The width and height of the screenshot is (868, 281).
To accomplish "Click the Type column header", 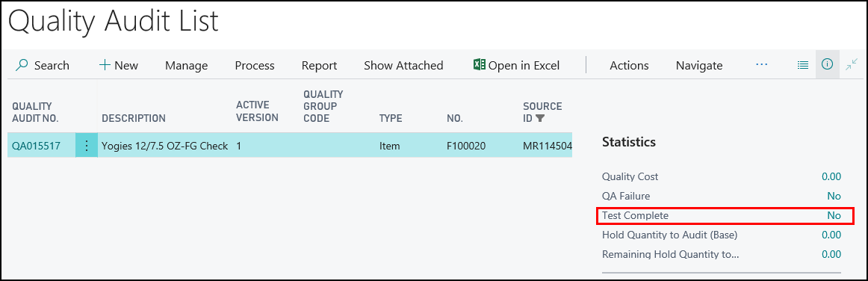I will click(x=390, y=118).
